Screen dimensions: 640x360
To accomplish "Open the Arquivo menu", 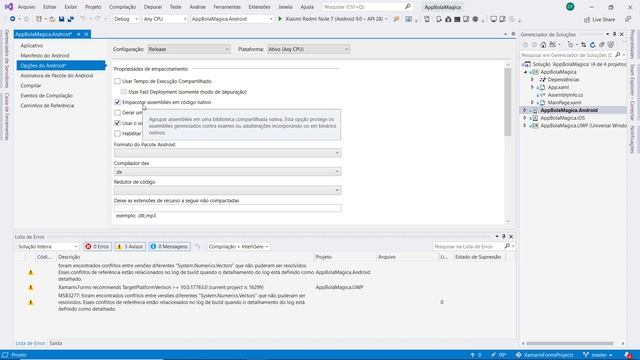I will (x=27, y=7).
